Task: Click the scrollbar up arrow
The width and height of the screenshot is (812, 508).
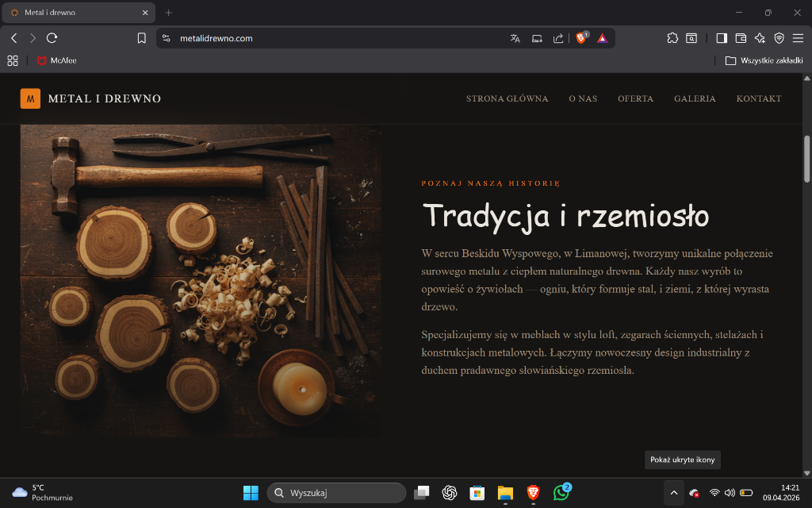Action: click(806, 79)
